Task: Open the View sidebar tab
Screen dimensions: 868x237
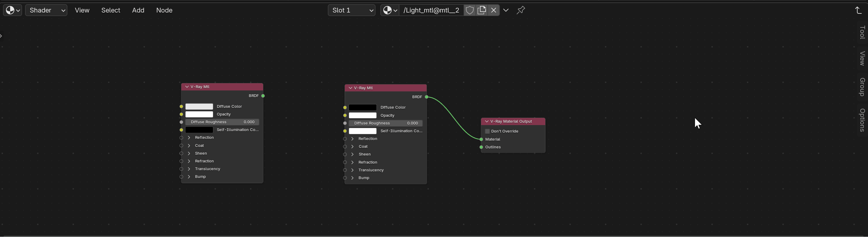Action: [862, 58]
